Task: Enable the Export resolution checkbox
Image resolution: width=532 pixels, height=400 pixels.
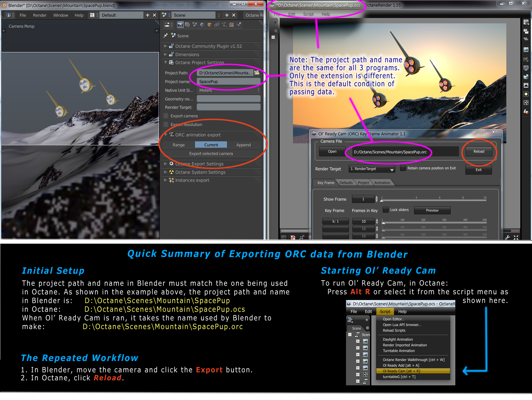Action: pyautogui.click(x=166, y=125)
